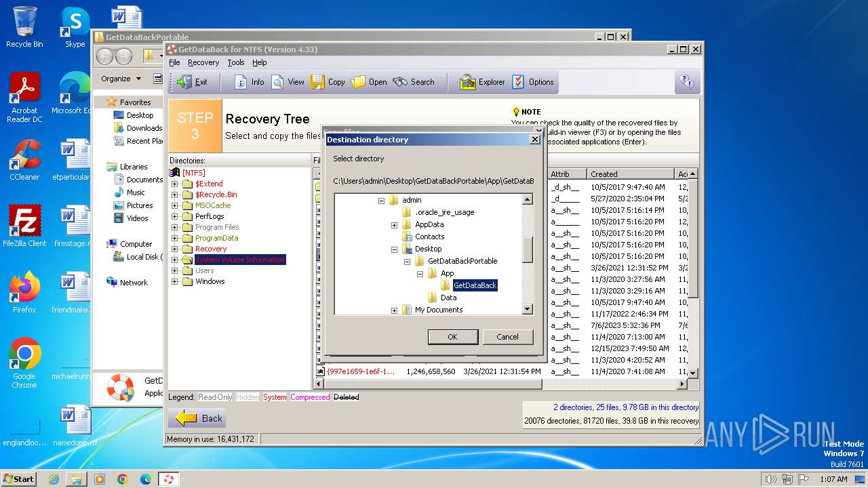Open the Info toolbar tool
This screenshot has width=868, height=488.
[x=249, y=82]
